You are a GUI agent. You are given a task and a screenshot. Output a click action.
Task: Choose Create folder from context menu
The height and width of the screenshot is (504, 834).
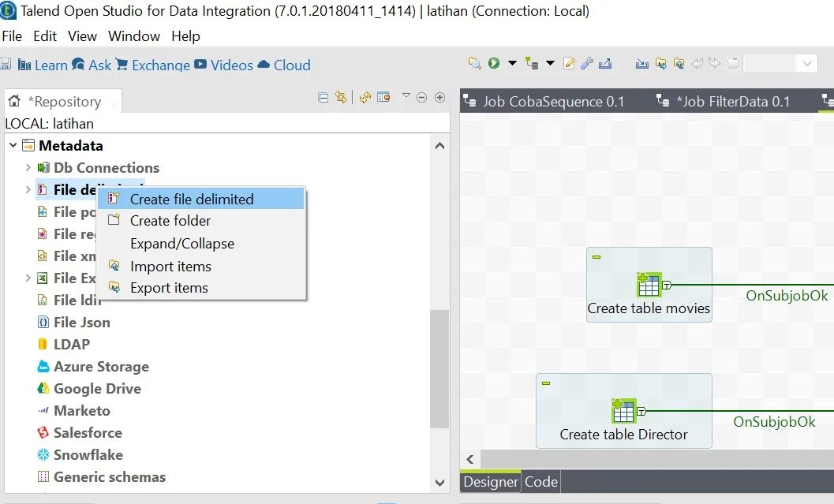[x=201, y=221]
